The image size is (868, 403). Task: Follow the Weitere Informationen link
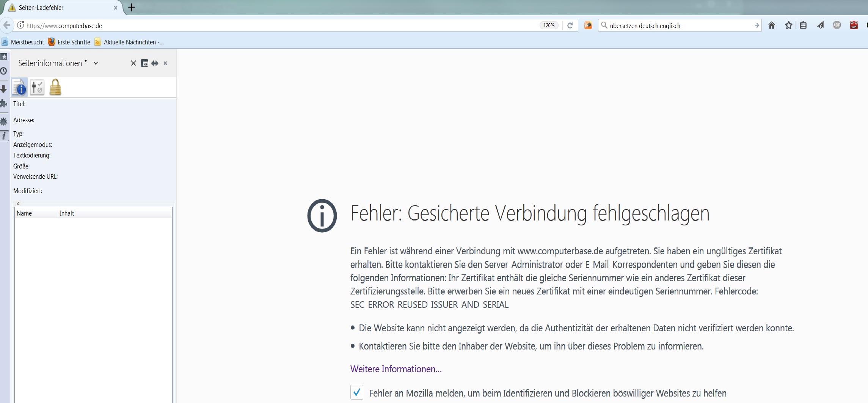click(396, 369)
